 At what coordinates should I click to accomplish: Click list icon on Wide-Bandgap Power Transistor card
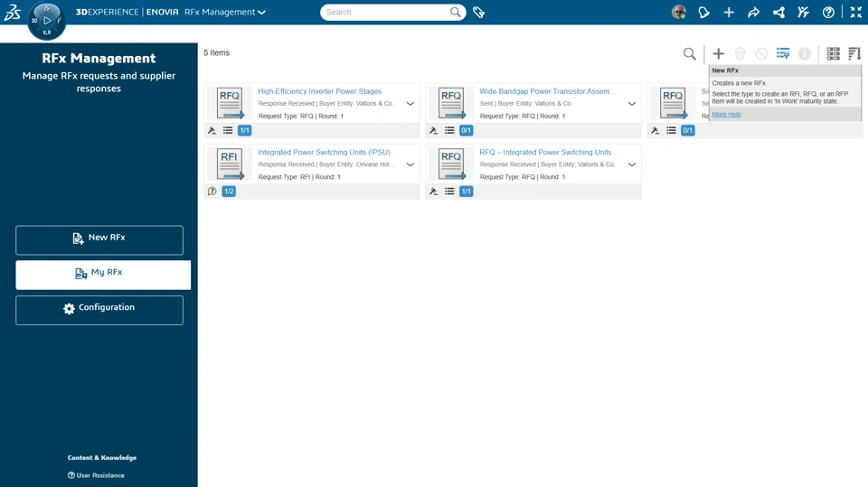(x=449, y=131)
